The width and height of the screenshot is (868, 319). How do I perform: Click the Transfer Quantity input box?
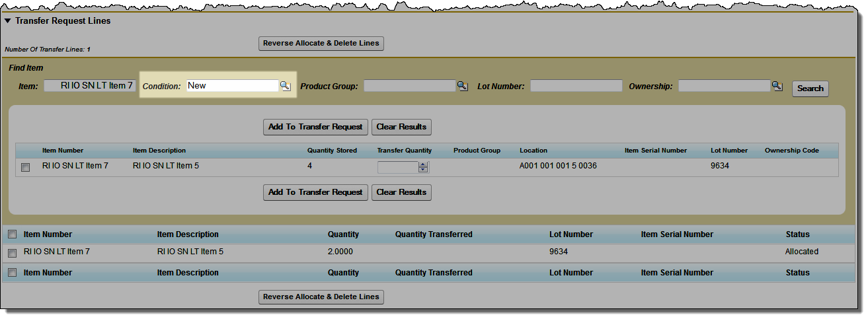point(397,167)
